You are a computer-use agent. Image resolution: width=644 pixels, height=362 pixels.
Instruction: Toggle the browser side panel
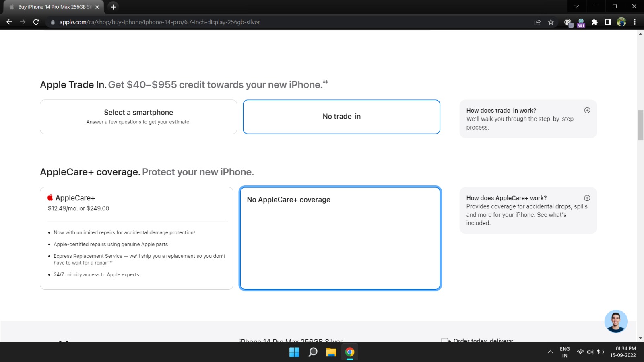click(x=608, y=22)
